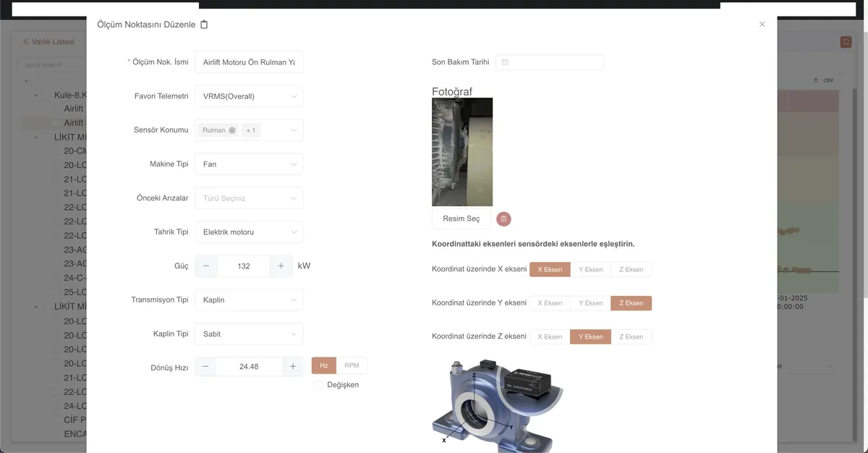This screenshot has height=453, width=868.
Task: Click quick search box in Varlık Listesi
Action: (51, 65)
